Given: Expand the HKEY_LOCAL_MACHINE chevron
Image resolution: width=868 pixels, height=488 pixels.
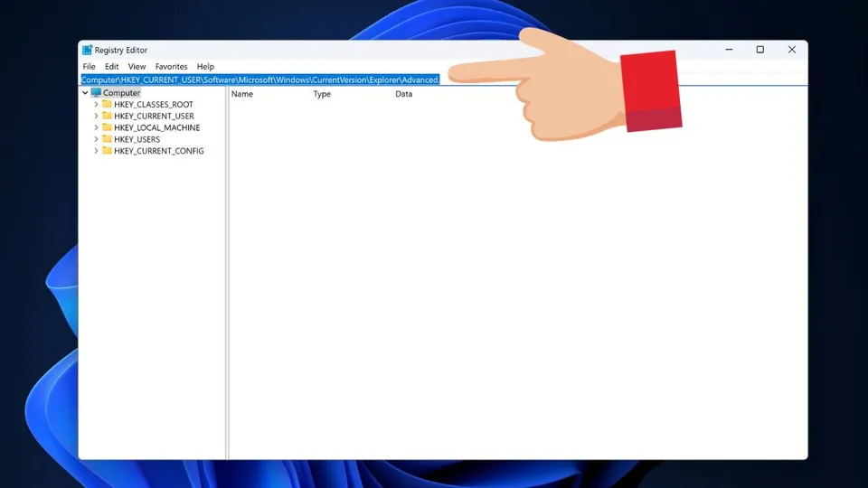Looking at the screenshot, I should point(97,127).
